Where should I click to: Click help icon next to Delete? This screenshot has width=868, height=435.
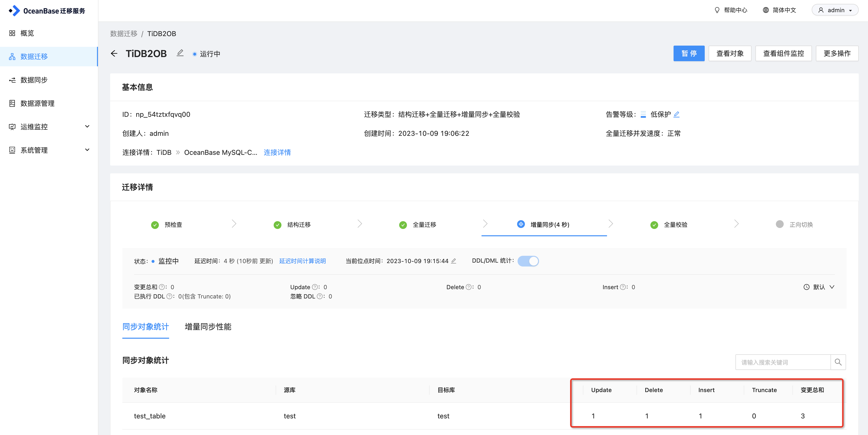(x=468, y=287)
